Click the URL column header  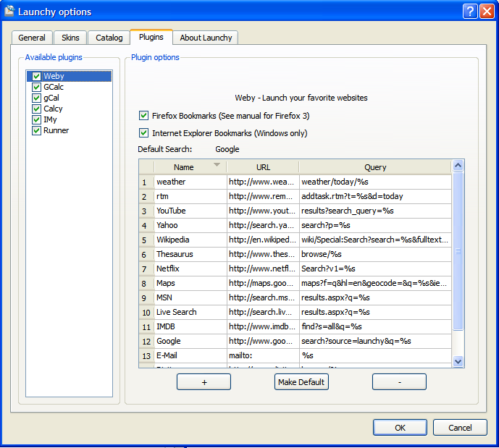pyautogui.click(x=263, y=167)
